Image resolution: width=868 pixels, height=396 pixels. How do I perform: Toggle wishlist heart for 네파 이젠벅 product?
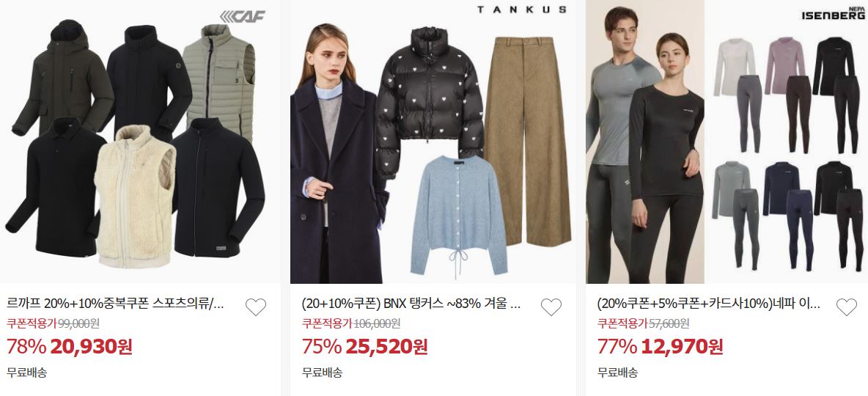847,307
